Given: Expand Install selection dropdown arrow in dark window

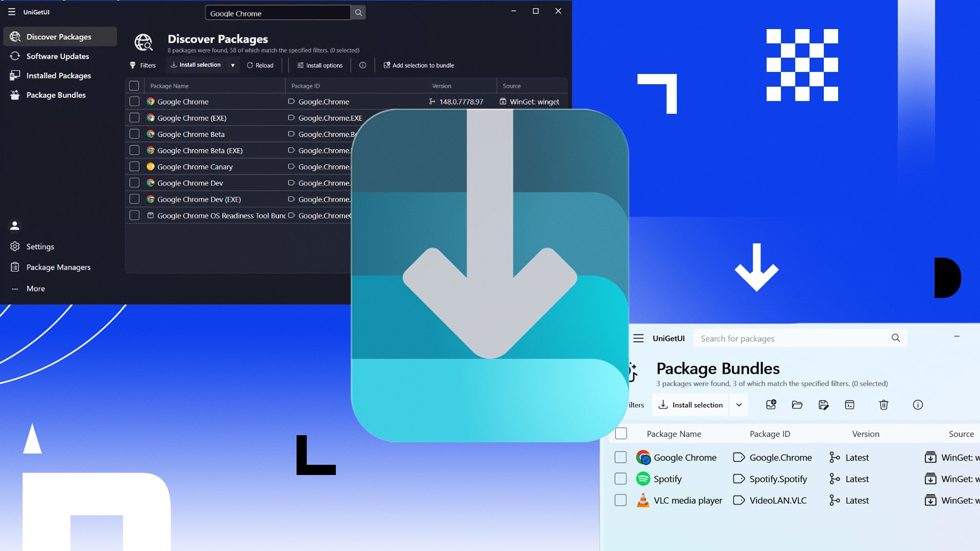Looking at the screenshot, I should click(x=233, y=65).
